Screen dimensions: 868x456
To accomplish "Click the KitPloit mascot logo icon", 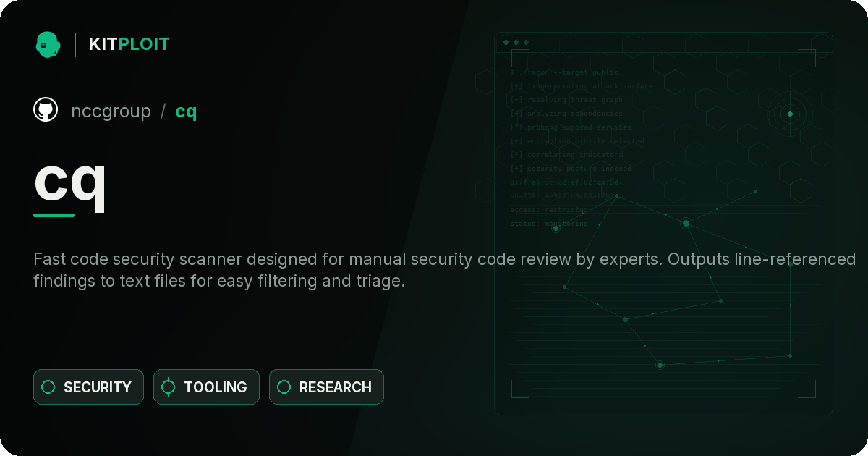I will click(x=47, y=44).
